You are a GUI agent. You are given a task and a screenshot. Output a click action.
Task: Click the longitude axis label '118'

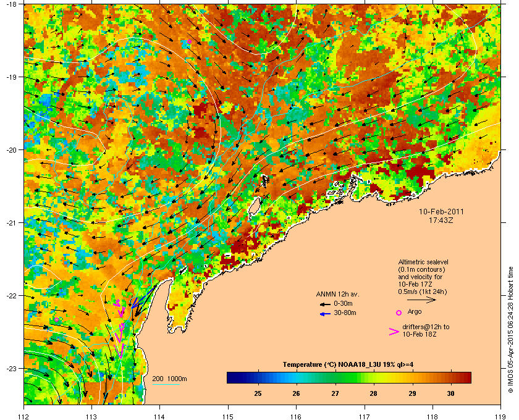(432, 416)
